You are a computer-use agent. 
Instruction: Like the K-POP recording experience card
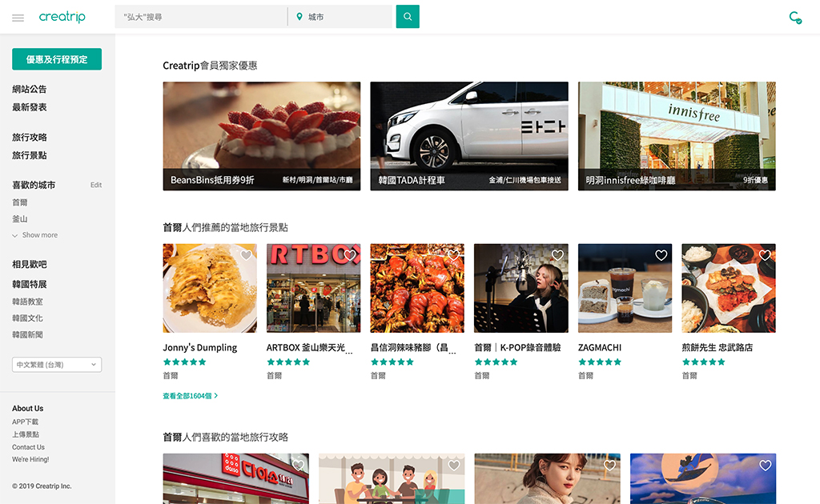(557, 255)
